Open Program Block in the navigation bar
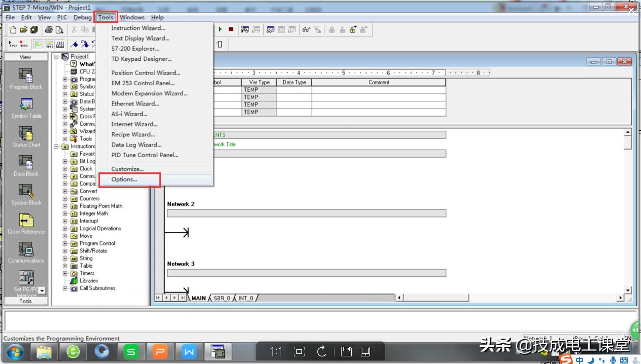 (26, 75)
